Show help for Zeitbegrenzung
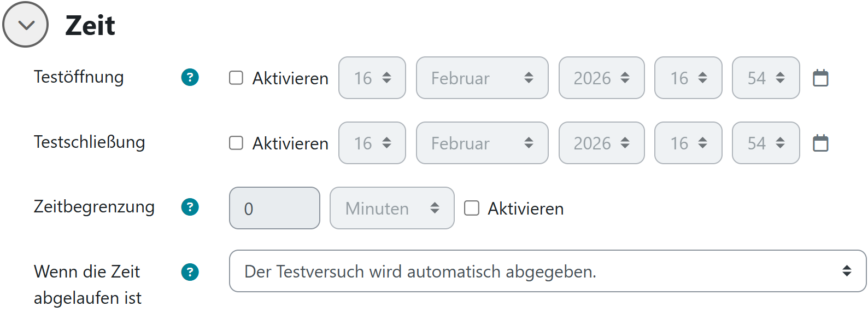This screenshot has width=868, height=312. (190, 207)
